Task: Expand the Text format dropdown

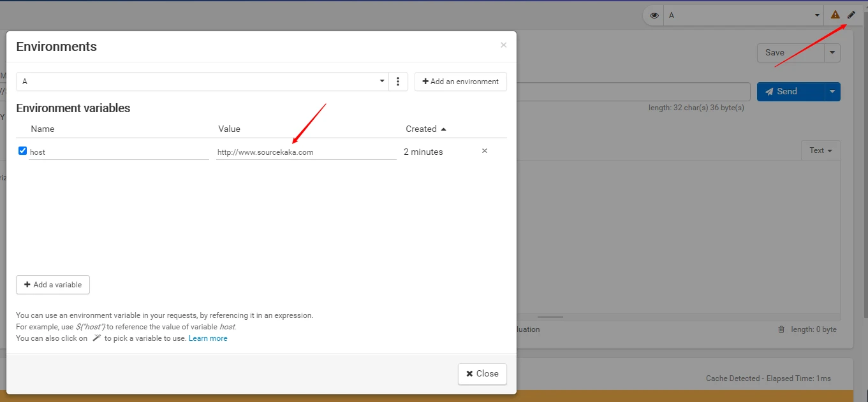Action: (820, 150)
